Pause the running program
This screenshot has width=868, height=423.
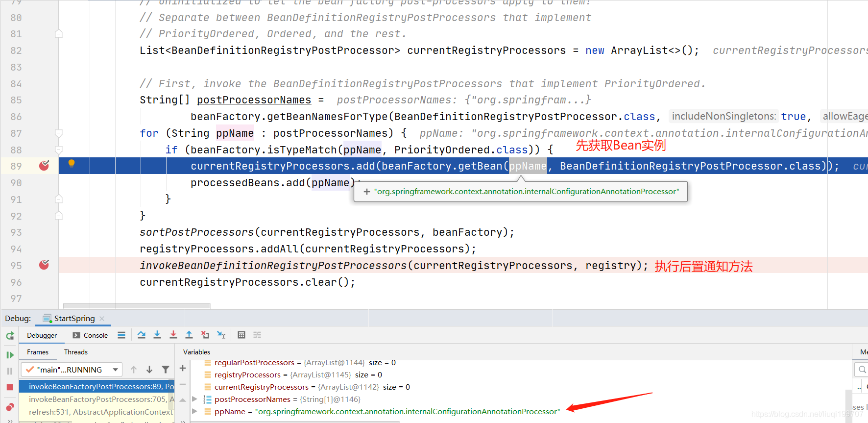pos(10,371)
